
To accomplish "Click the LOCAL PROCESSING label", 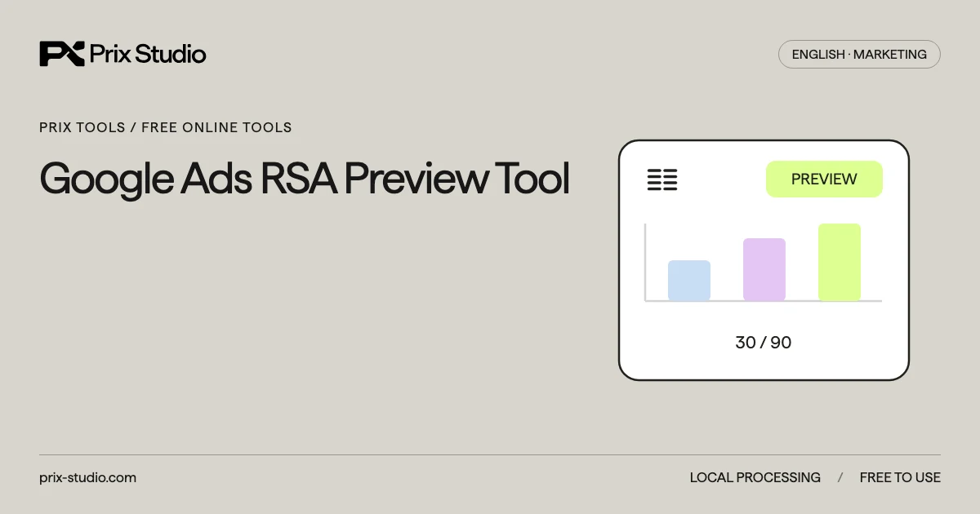I will tap(755, 478).
